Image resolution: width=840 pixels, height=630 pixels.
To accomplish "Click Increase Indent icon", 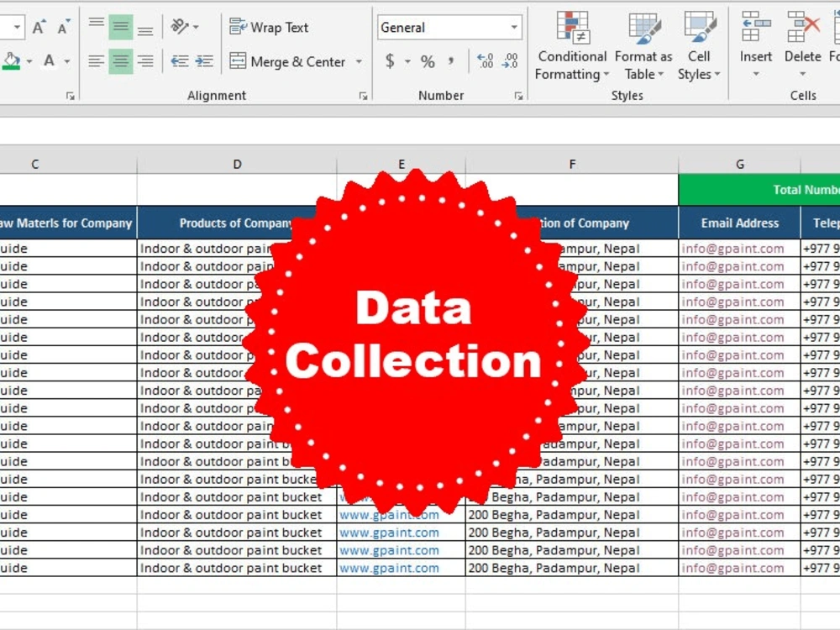I will click(204, 61).
